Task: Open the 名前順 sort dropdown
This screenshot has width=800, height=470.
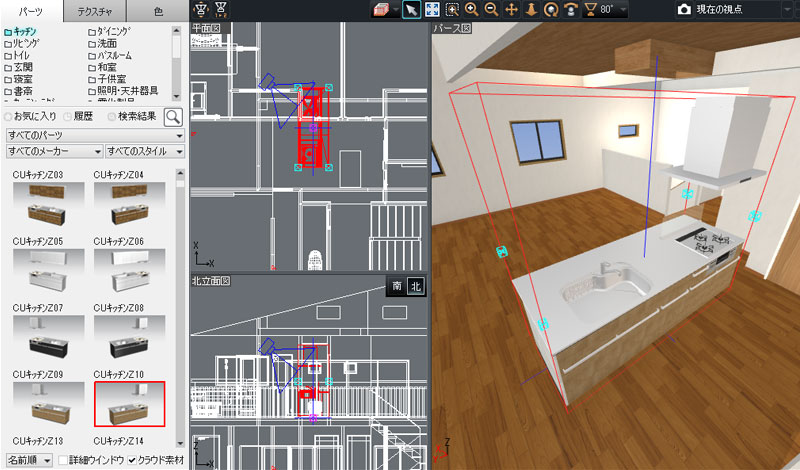Action: click(26, 460)
